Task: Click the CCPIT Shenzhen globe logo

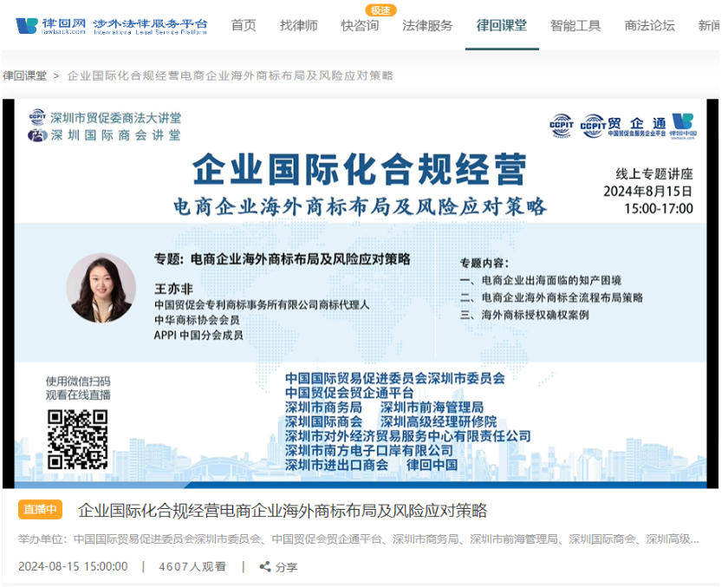Action: click(561, 126)
